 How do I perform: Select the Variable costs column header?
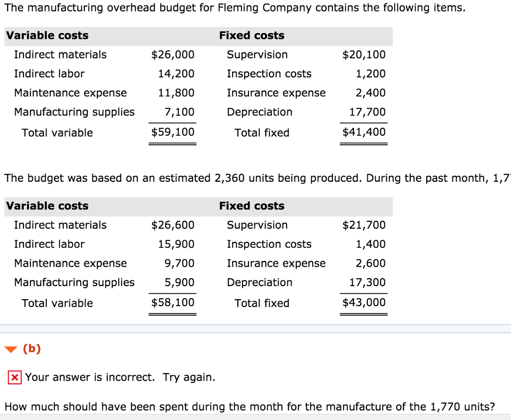click(46, 35)
